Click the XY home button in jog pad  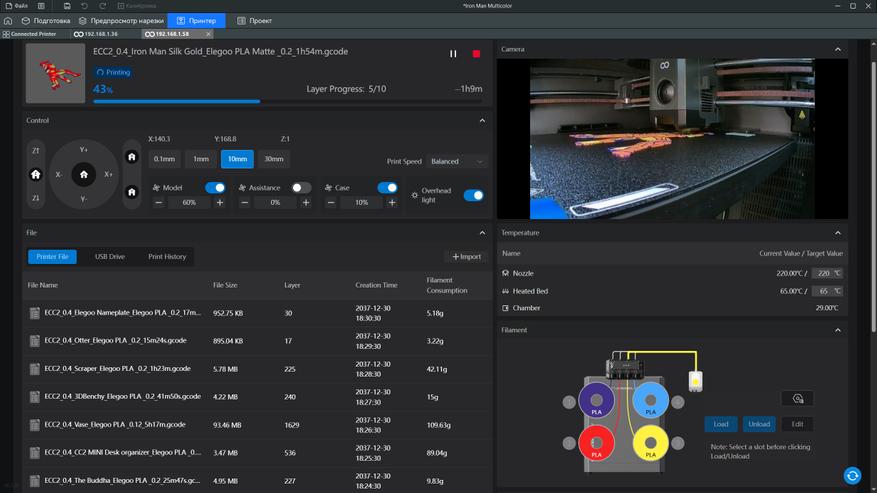[84, 173]
